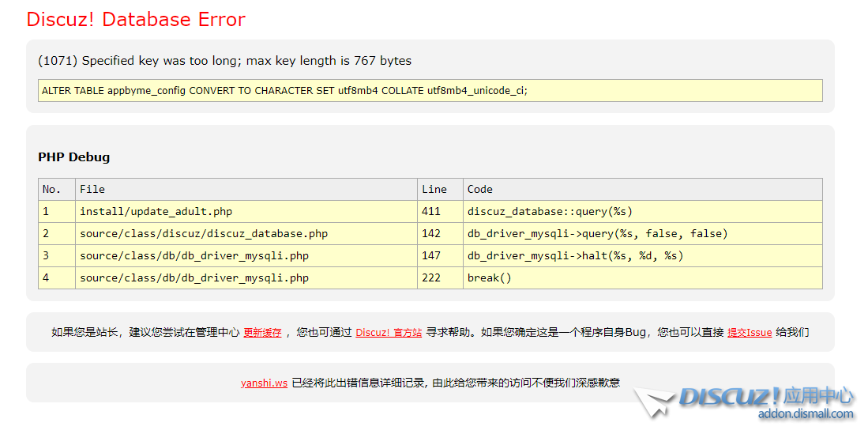Screen dimensions: 868x434
Task: Click the Line column header
Action: click(440, 189)
